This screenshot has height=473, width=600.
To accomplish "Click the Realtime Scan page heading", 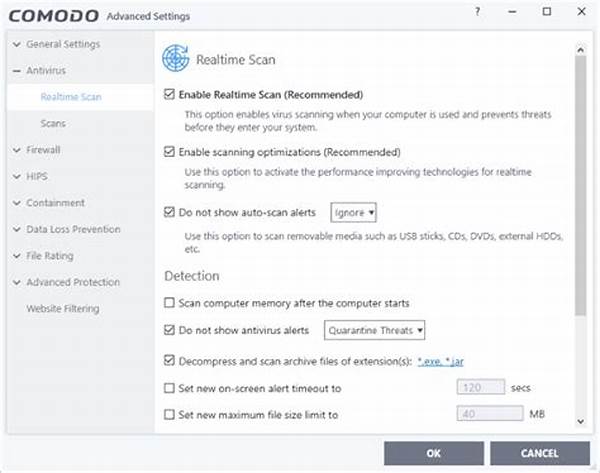I will (x=236, y=60).
